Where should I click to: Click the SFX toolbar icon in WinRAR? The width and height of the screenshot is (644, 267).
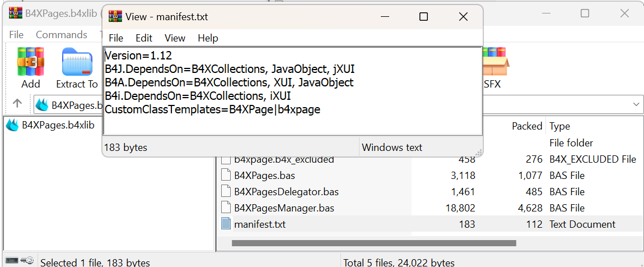pos(494,62)
